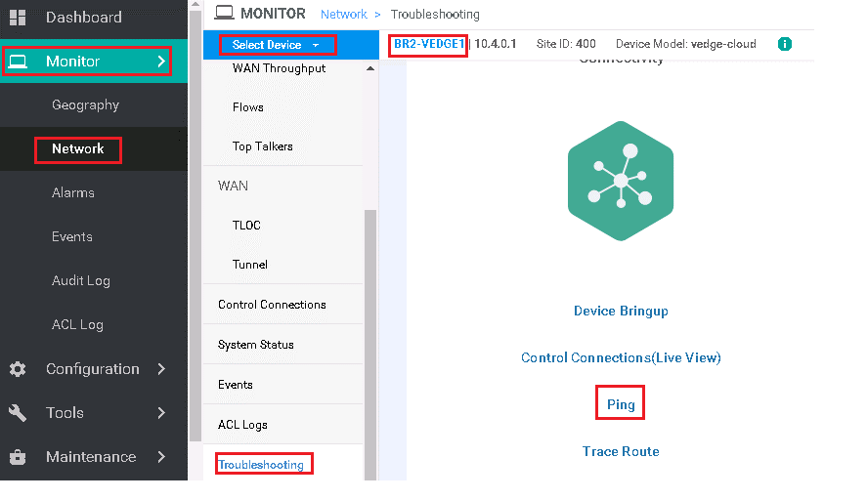Image resolution: width=868 pixels, height=500 pixels.
Task: Click the Monitor laptop icon in sidebar
Action: pos(18,61)
